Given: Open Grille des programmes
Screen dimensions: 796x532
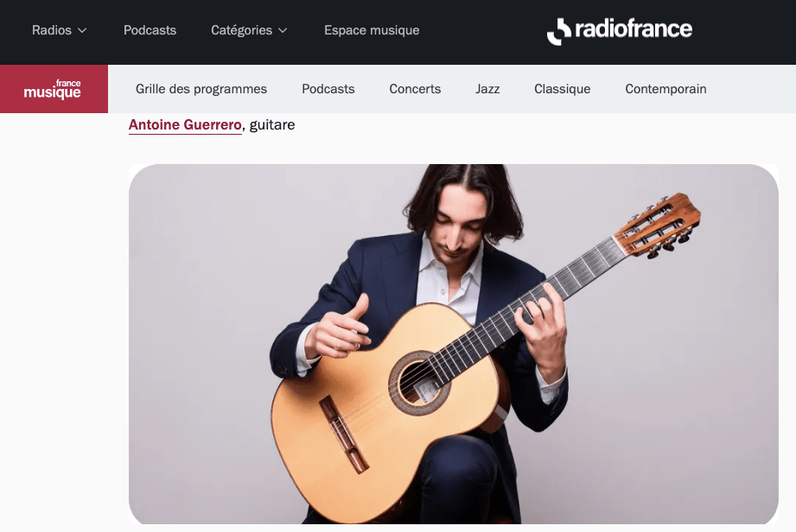Looking at the screenshot, I should pos(201,89).
